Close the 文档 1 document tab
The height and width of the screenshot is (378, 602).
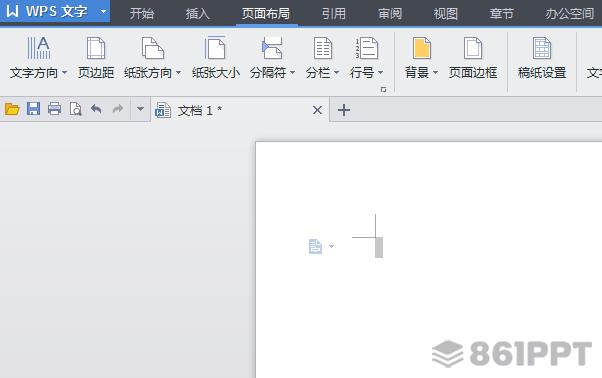(x=317, y=110)
